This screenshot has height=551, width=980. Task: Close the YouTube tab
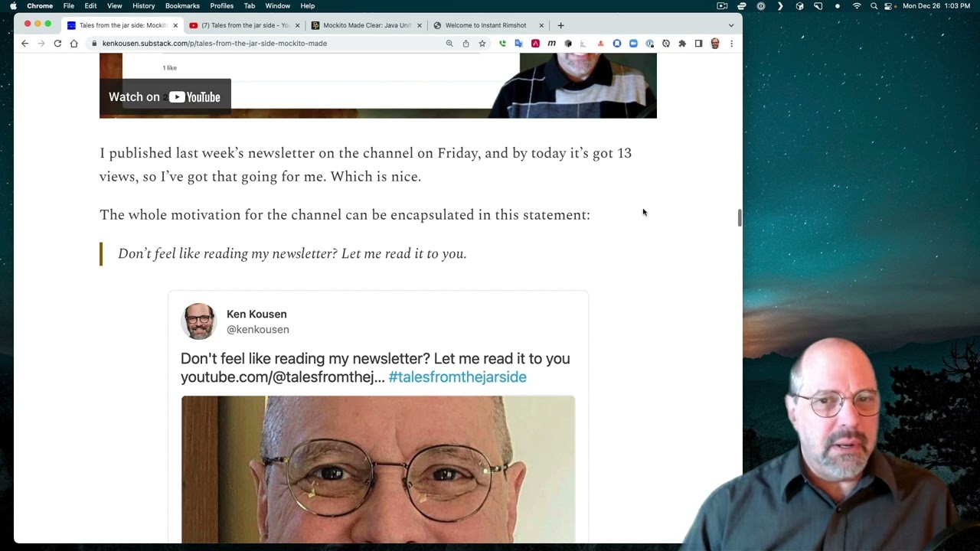tap(297, 25)
